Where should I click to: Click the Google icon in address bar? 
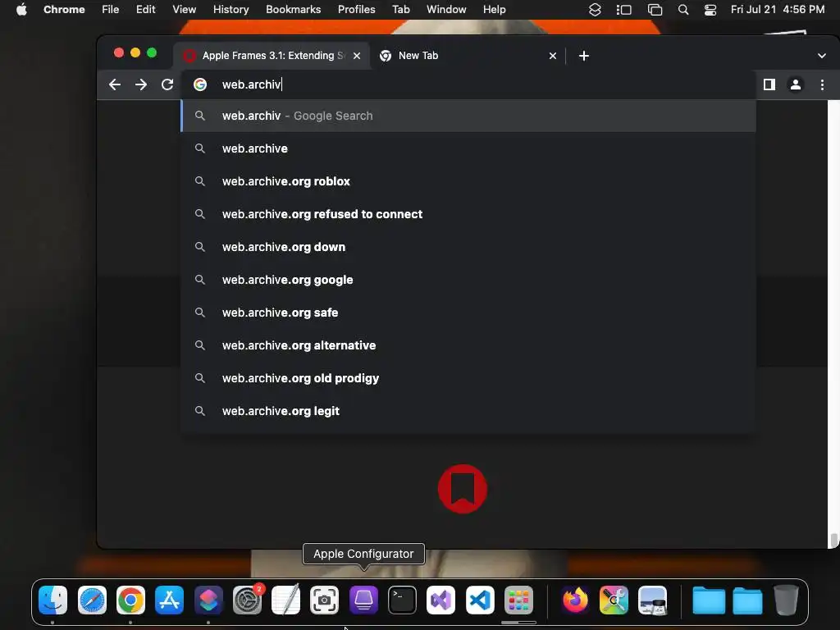pyautogui.click(x=200, y=84)
